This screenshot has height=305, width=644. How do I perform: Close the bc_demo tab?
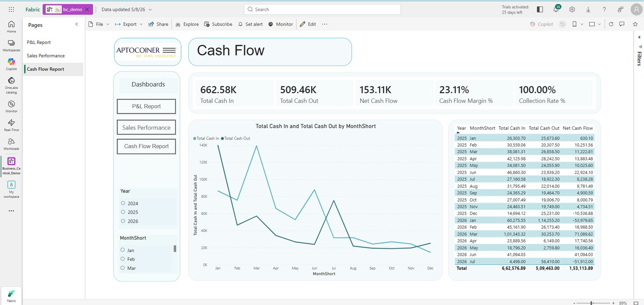[87, 9]
